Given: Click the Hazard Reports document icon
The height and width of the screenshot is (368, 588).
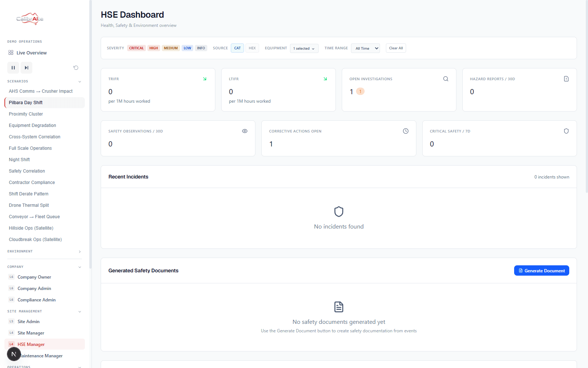Looking at the screenshot, I should [566, 79].
